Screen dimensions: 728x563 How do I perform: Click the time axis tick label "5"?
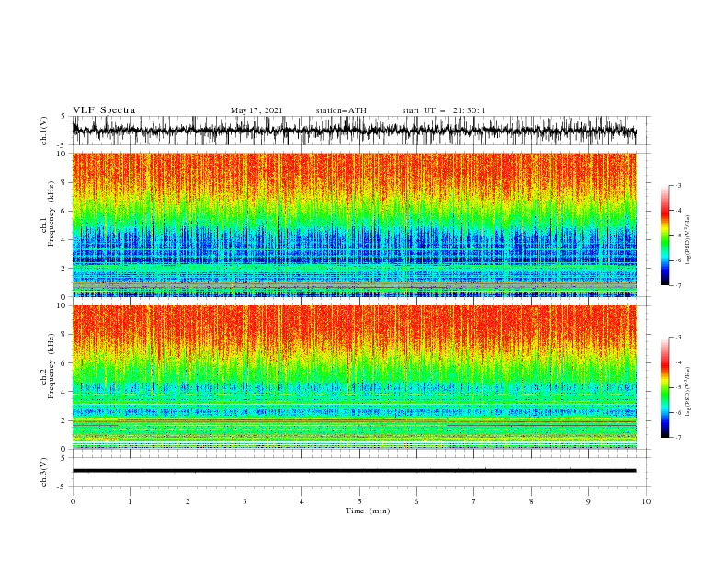click(x=359, y=501)
